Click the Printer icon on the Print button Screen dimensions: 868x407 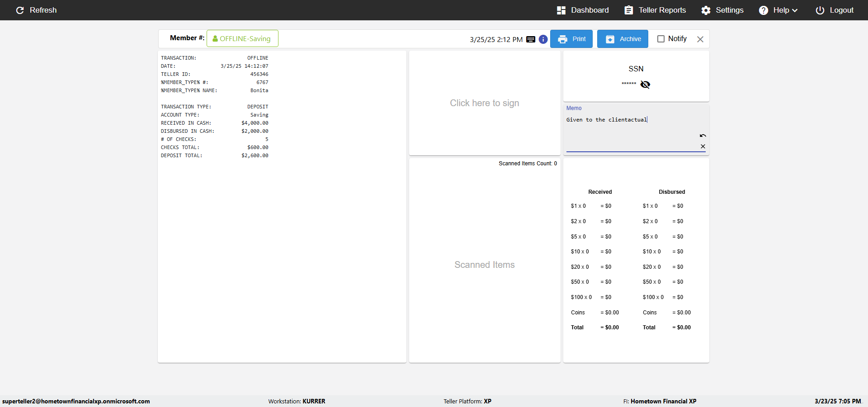click(x=562, y=39)
